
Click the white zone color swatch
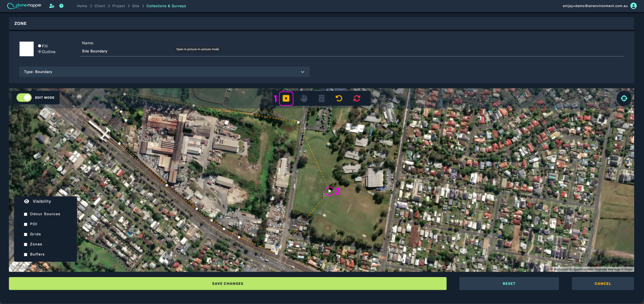click(27, 49)
